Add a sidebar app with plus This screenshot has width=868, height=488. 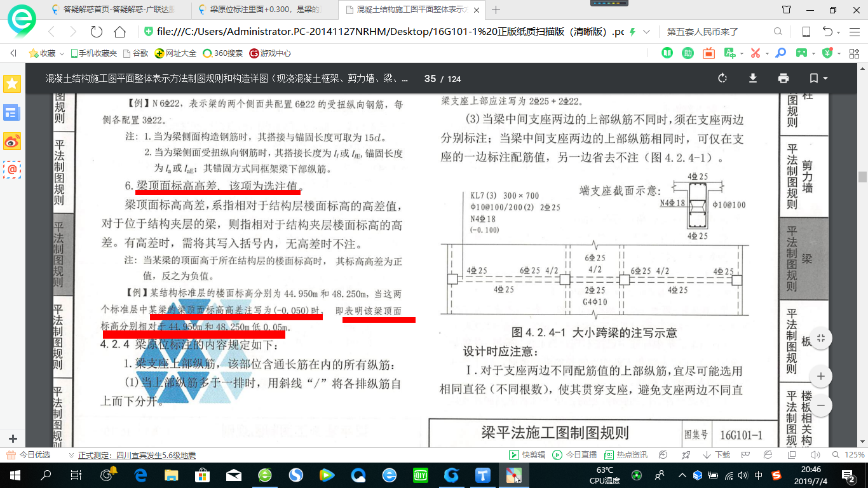(x=12, y=439)
